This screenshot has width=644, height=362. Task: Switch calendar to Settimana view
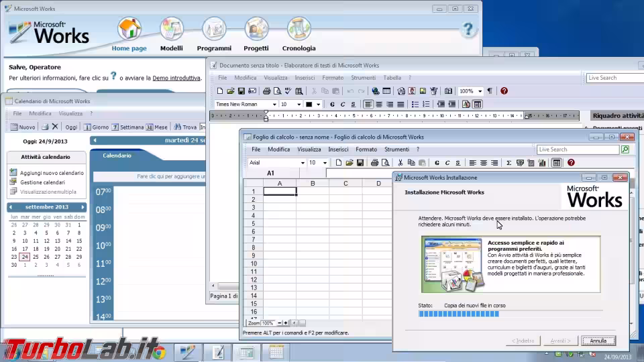pos(127,127)
